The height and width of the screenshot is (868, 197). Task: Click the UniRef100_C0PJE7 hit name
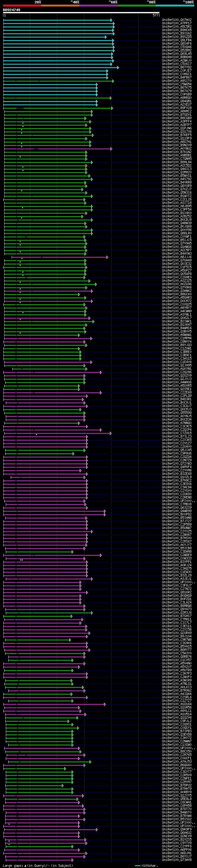[177, 71]
